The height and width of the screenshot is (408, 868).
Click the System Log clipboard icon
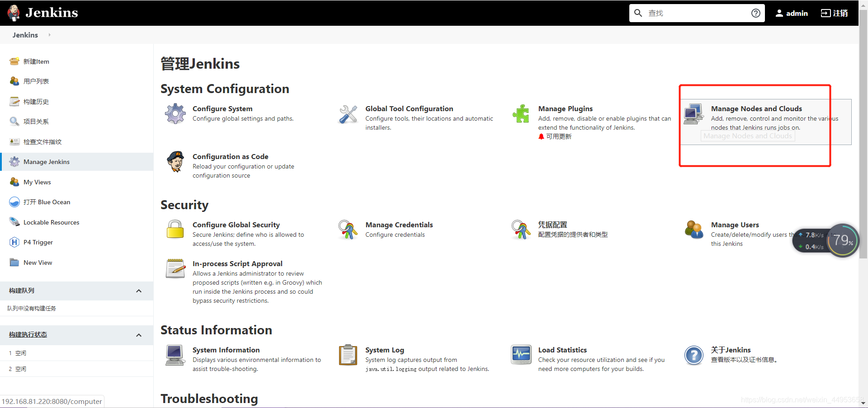(348, 355)
